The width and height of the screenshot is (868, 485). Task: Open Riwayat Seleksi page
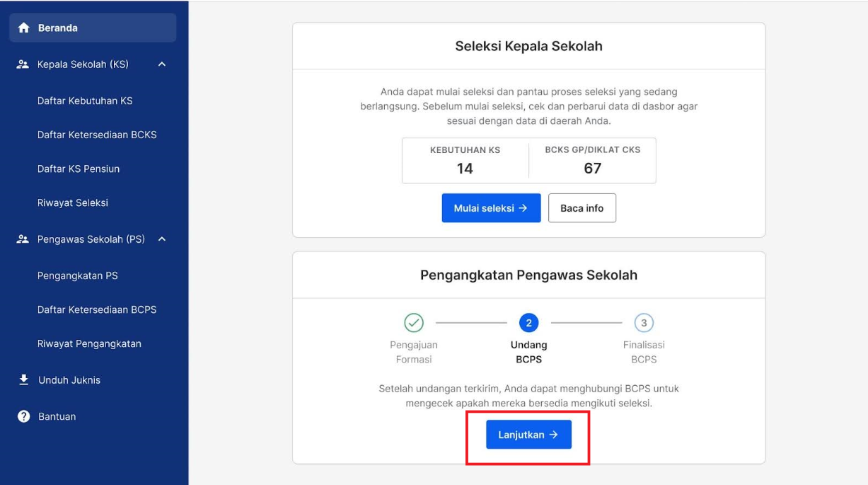click(73, 202)
